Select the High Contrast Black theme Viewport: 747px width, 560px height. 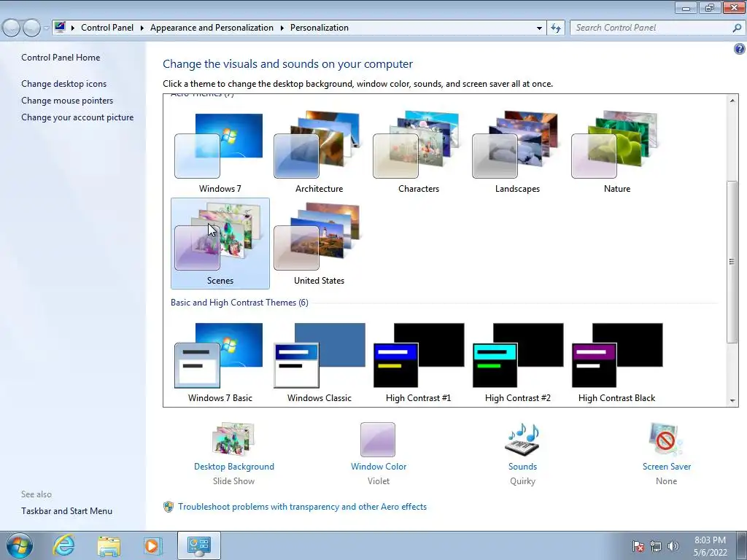(616, 362)
